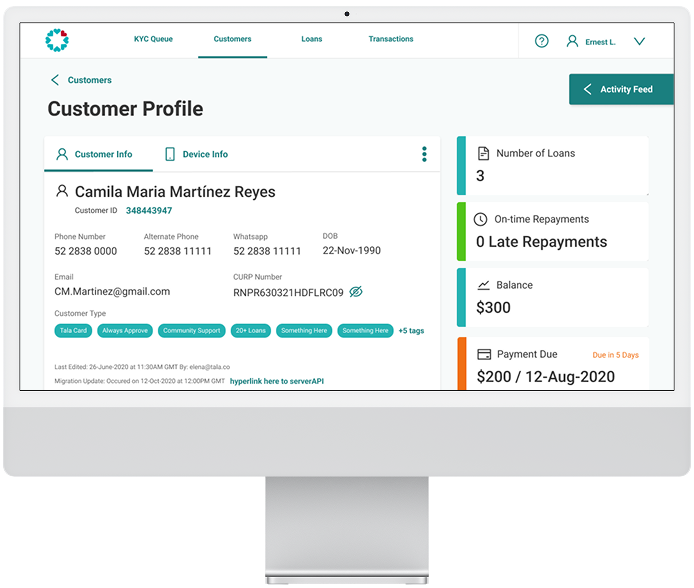
Task: Click the Tala logo icon
Action: point(57,40)
